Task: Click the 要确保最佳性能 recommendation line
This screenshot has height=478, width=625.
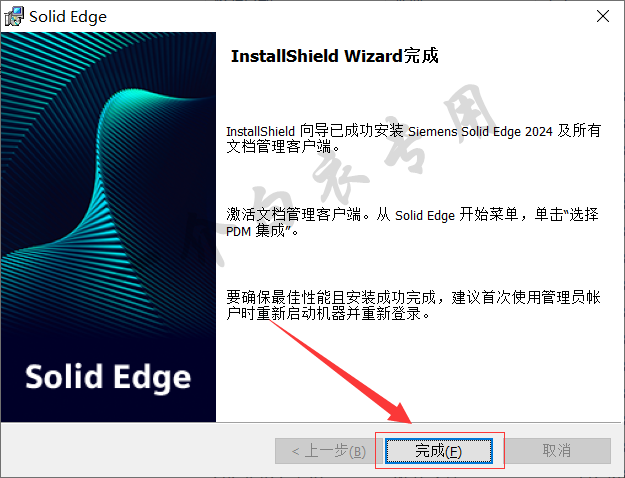Action: (x=413, y=297)
